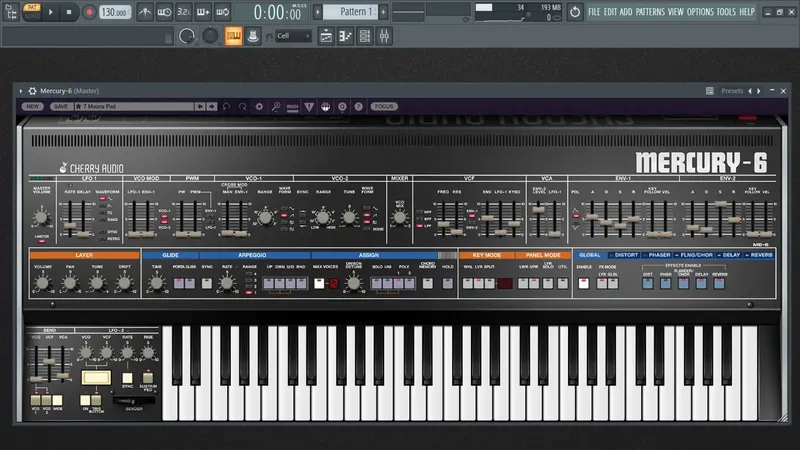The height and width of the screenshot is (450, 800).
Task: Open the channel rack view icon
Action: coord(365,36)
